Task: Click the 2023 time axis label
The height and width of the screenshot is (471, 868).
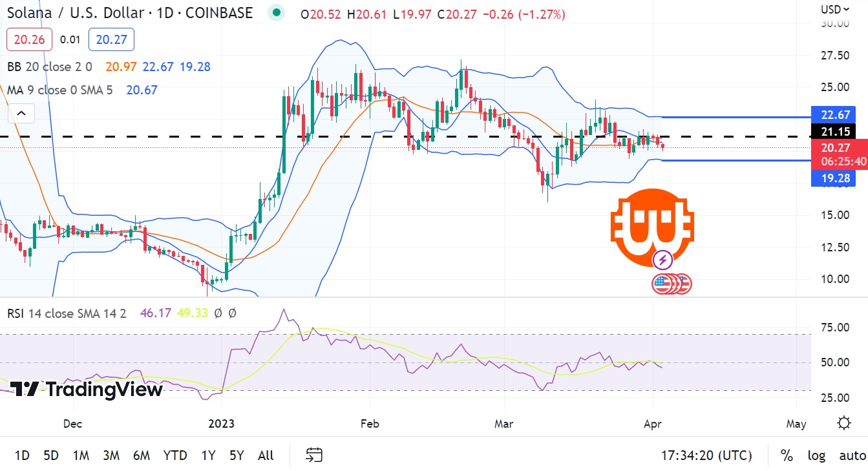Action: (221, 424)
